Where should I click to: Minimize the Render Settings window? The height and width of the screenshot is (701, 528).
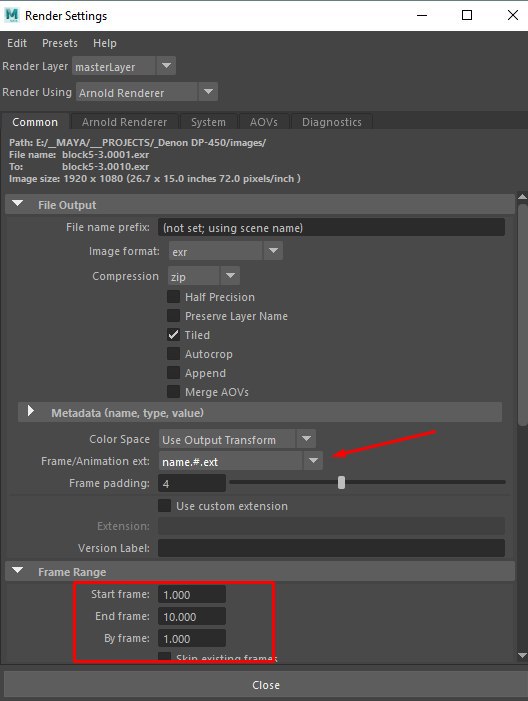422,15
